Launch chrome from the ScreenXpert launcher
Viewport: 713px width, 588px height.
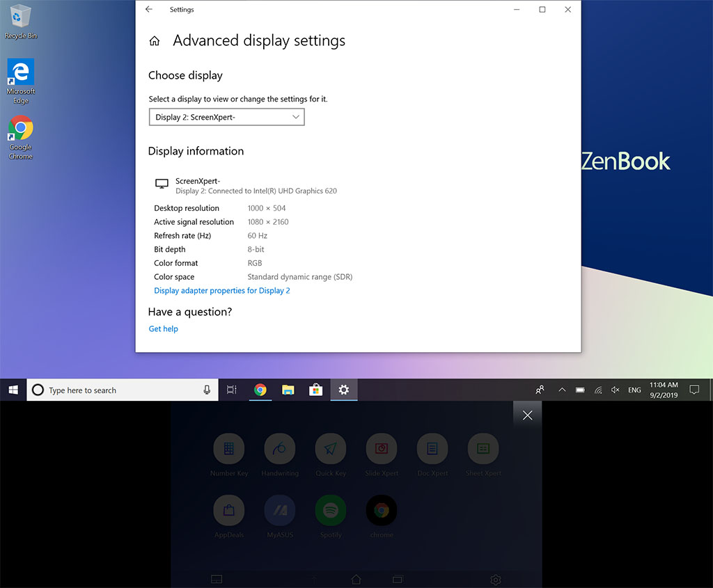pyautogui.click(x=382, y=516)
